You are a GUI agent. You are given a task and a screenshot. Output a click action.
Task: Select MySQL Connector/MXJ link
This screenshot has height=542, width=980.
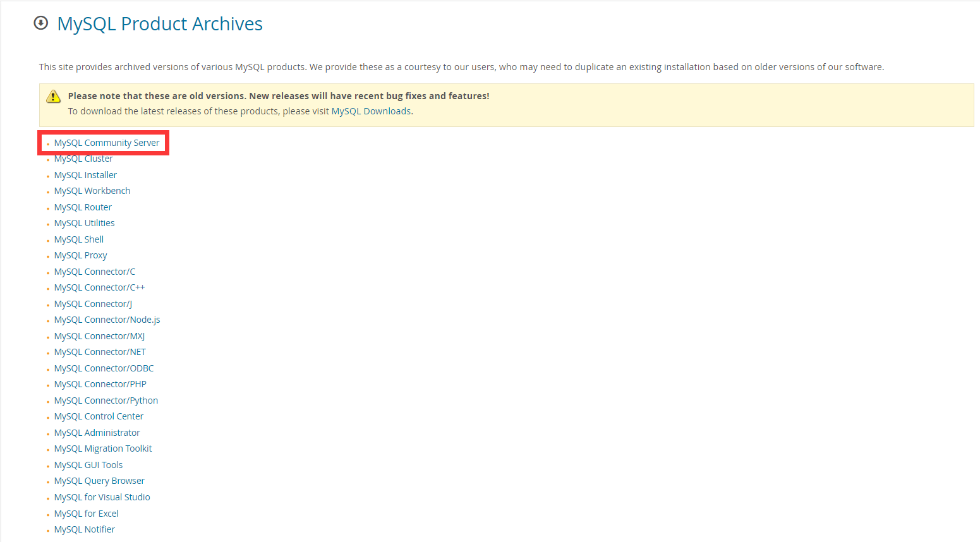(x=99, y=336)
